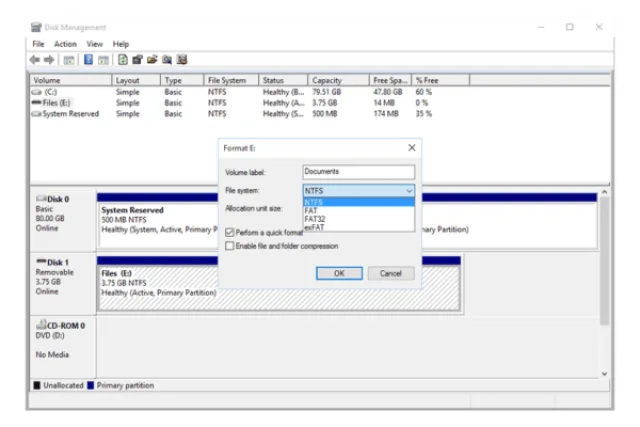
Task: Sort by the Capacity column header
Action: click(x=338, y=80)
